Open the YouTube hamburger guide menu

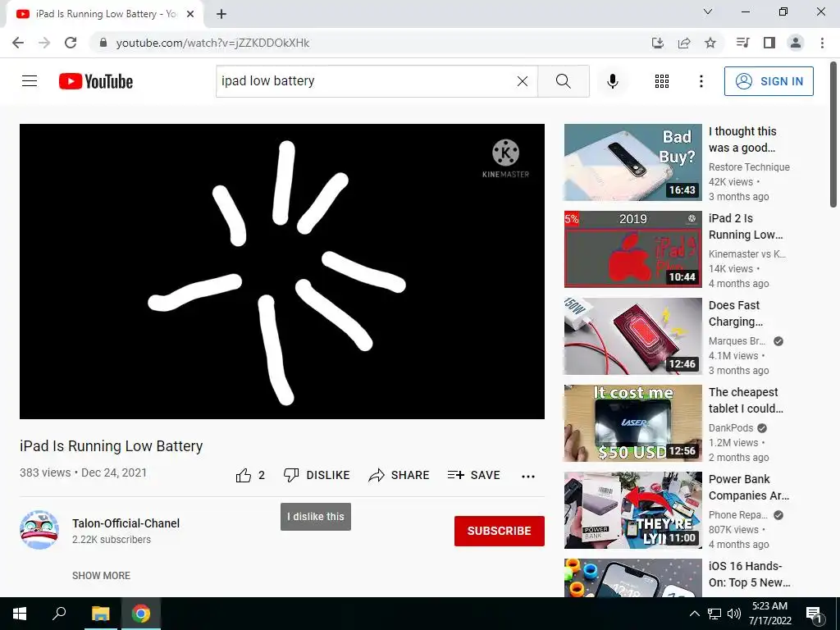30,81
